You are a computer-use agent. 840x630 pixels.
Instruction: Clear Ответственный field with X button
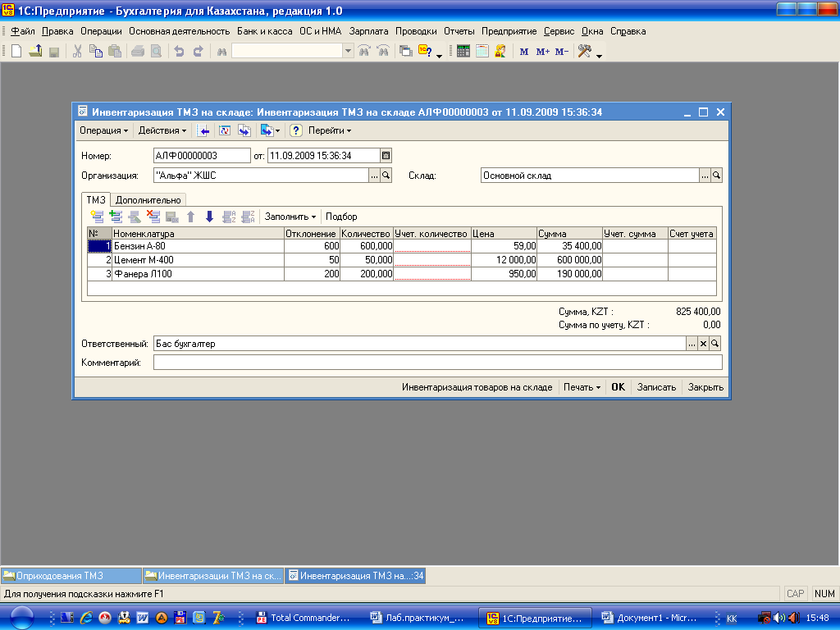point(703,344)
